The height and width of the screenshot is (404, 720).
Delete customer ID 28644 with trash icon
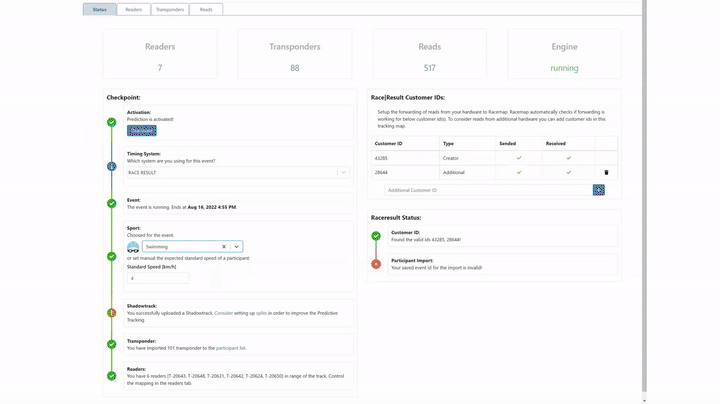(606, 172)
